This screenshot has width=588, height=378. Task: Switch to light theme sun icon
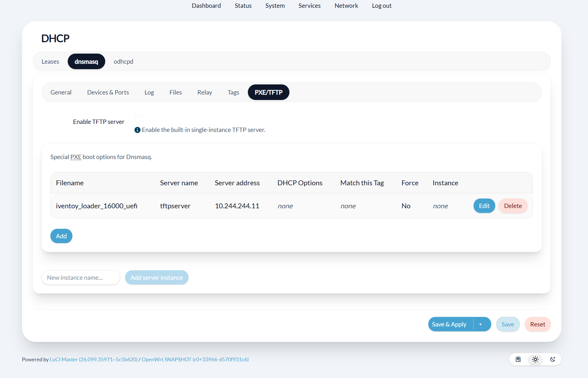pos(535,359)
